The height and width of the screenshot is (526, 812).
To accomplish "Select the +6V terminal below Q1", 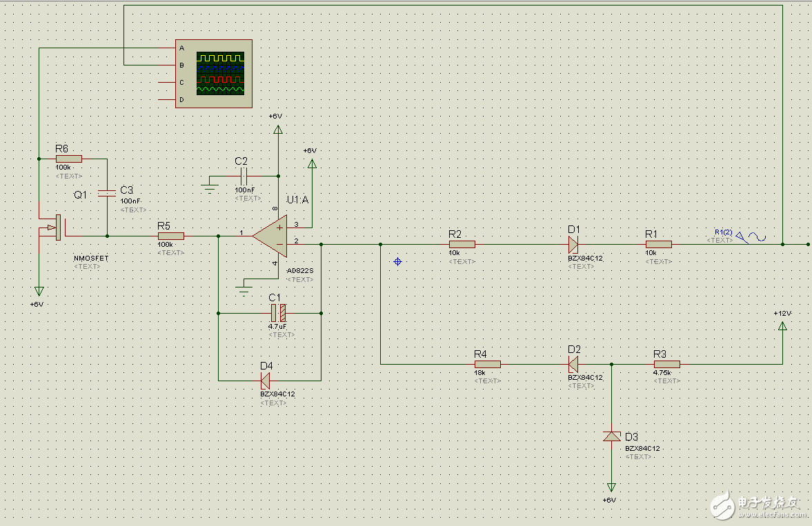I will click(x=39, y=292).
